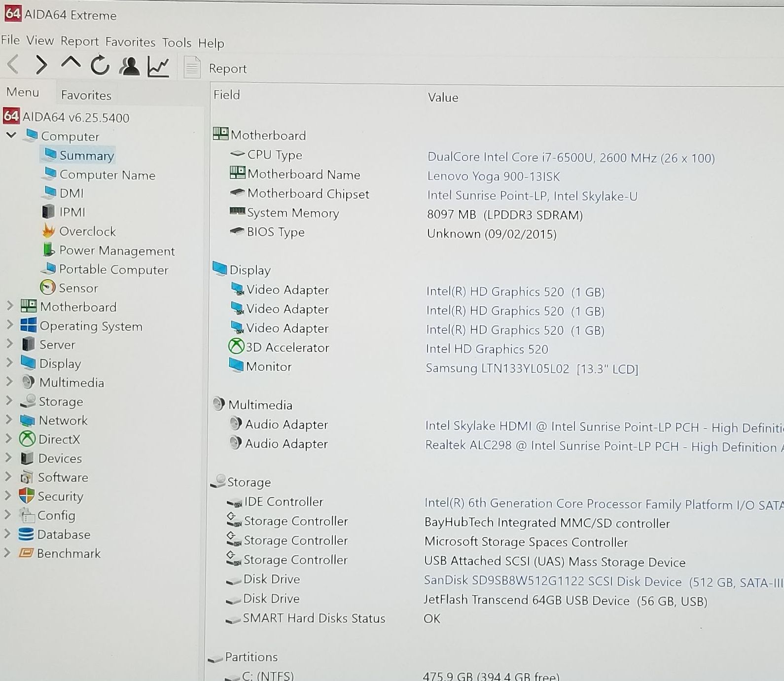Expand the Storage tree node
The width and height of the screenshot is (784, 681).
click(x=8, y=401)
